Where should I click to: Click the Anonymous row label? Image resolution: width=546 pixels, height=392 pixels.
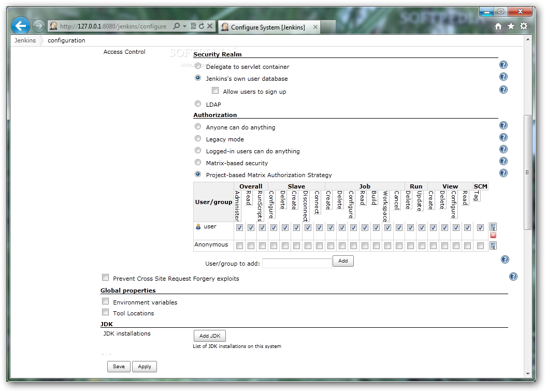click(211, 245)
